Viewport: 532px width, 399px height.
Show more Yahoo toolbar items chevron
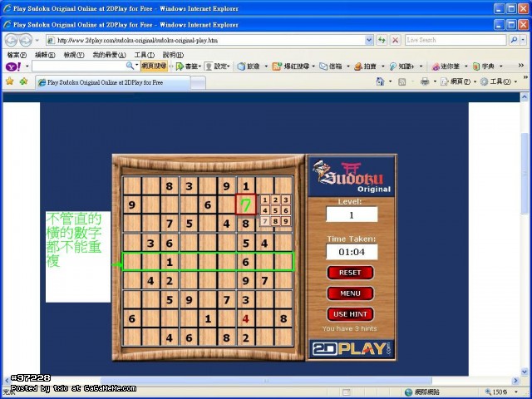(x=521, y=66)
